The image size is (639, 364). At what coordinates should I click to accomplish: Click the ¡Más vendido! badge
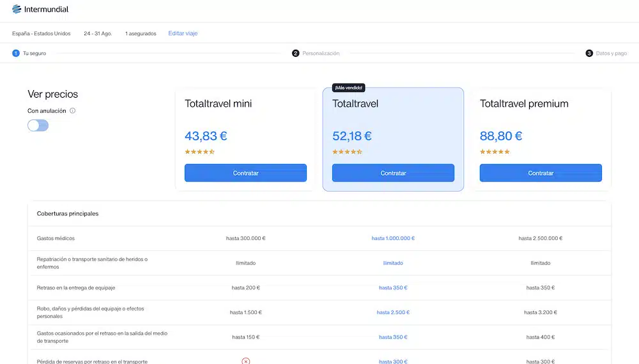348,87
